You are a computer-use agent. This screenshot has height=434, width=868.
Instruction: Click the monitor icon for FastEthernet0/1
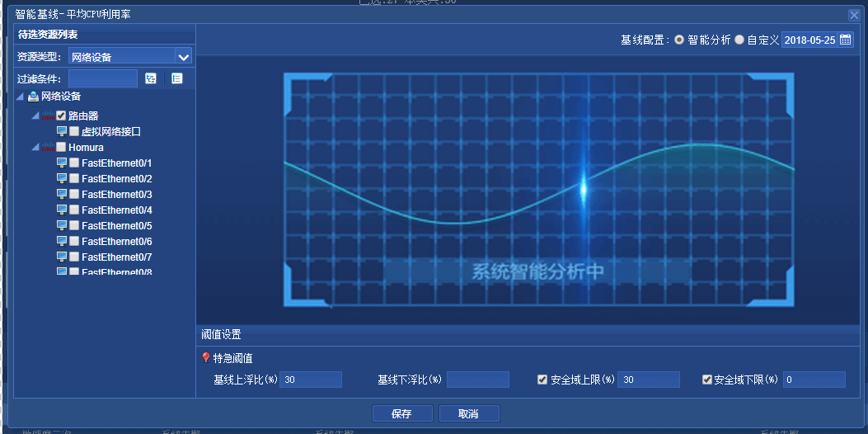(62, 163)
